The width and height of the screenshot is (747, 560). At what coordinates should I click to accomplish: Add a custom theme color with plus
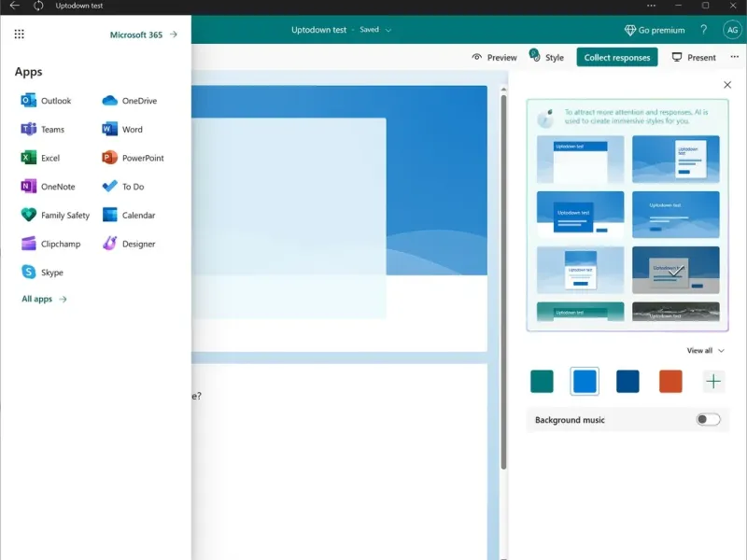coord(713,382)
